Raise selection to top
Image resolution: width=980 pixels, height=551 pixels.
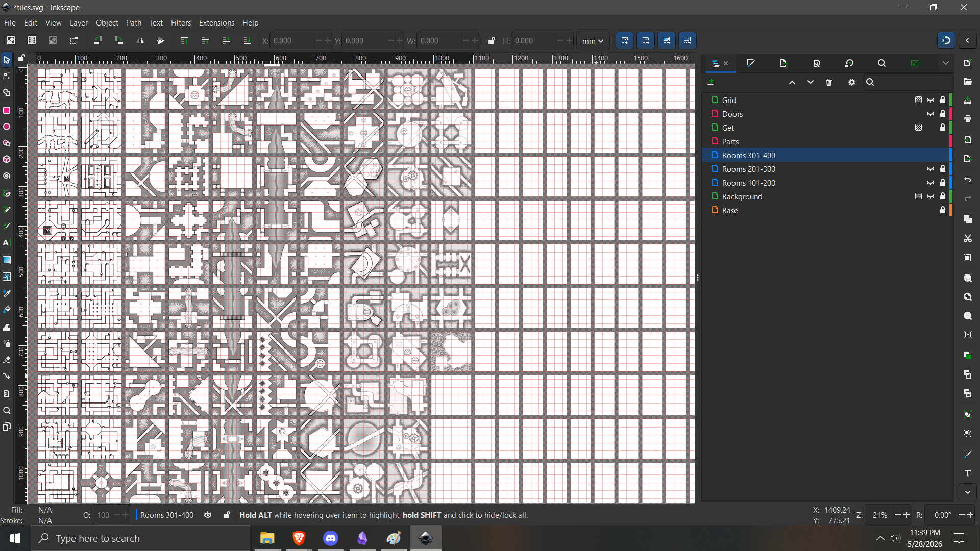(184, 40)
